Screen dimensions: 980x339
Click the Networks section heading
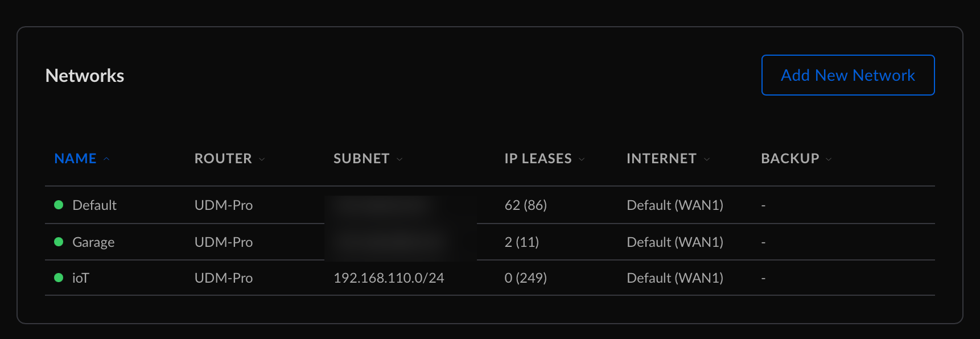point(85,76)
